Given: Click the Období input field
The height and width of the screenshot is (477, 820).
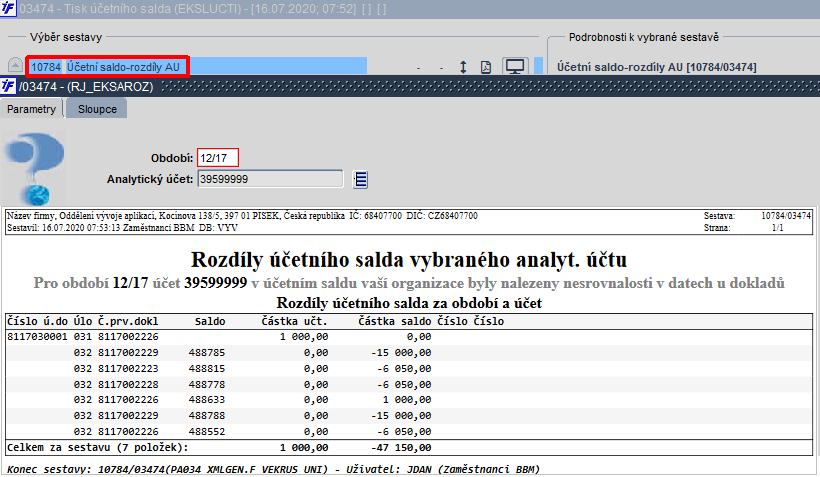Looking at the screenshot, I should tap(218, 158).
